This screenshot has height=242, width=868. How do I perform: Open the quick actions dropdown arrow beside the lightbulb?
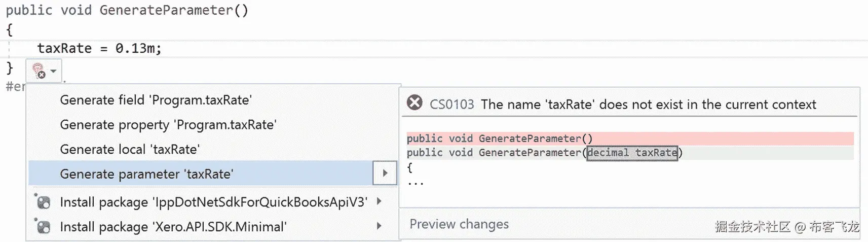tap(53, 71)
